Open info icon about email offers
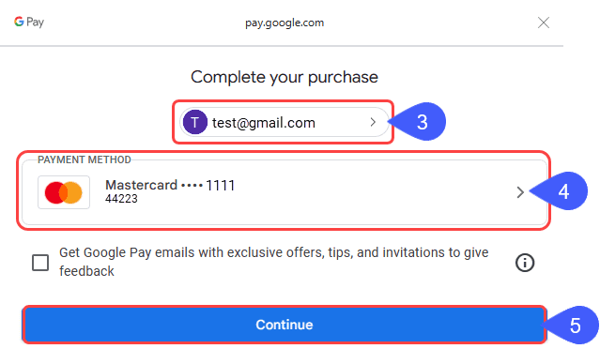This screenshot has height=364, width=600. tap(525, 263)
